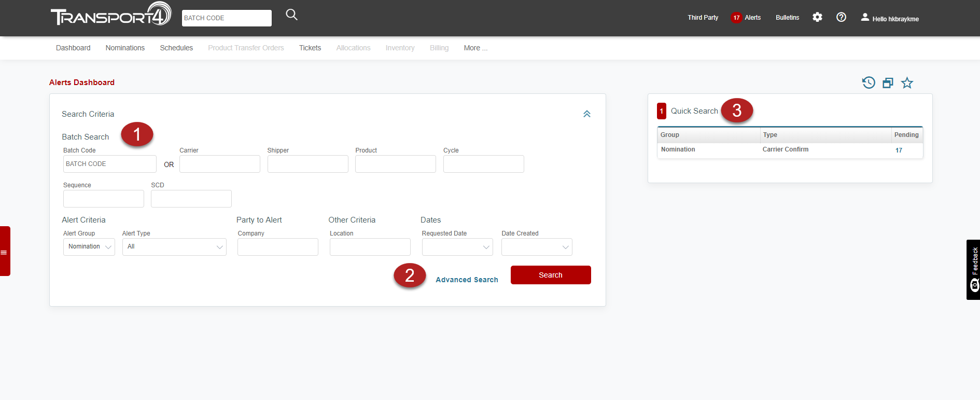The image size is (980, 400).
Task: Go to the Nominations menu
Action: pos(125,48)
